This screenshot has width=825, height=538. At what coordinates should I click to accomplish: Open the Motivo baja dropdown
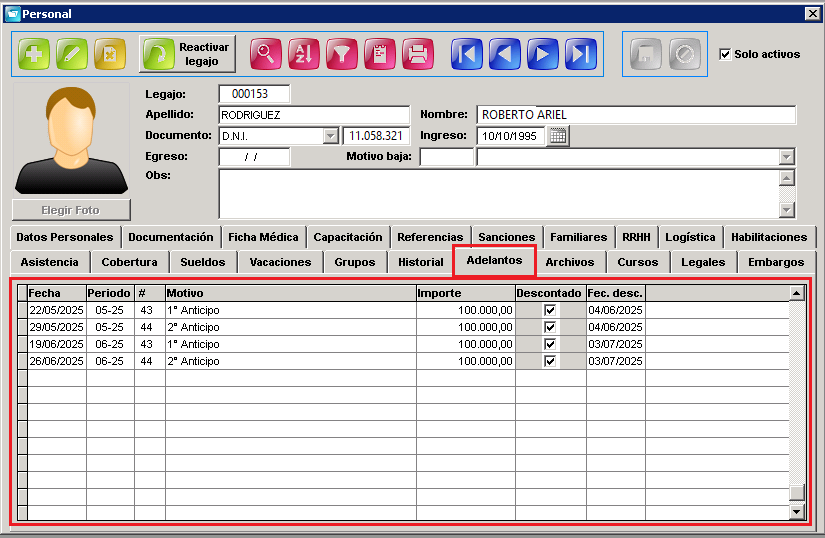787,157
